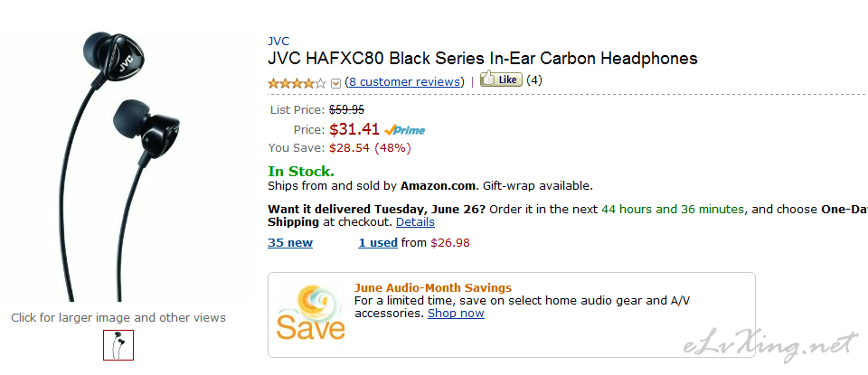The height and width of the screenshot is (375, 868).
Task: Click the struck-through $59.95 list price
Action: click(x=346, y=109)
